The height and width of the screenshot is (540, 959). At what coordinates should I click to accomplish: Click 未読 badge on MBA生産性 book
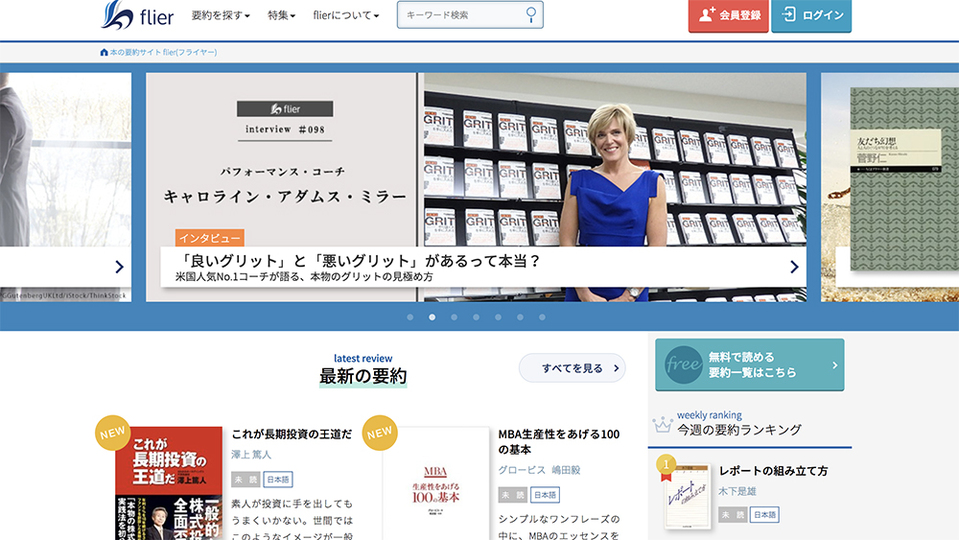point(513,495)
